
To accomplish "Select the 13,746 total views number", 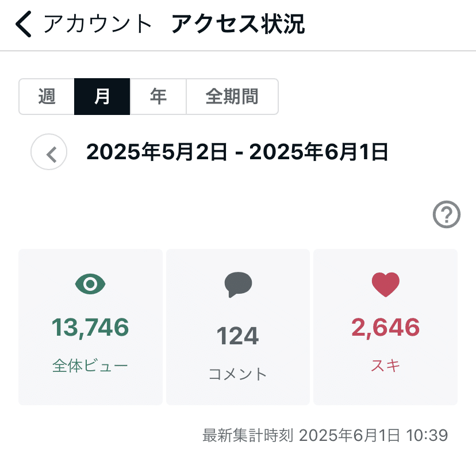I will click(x=90, y=328).
